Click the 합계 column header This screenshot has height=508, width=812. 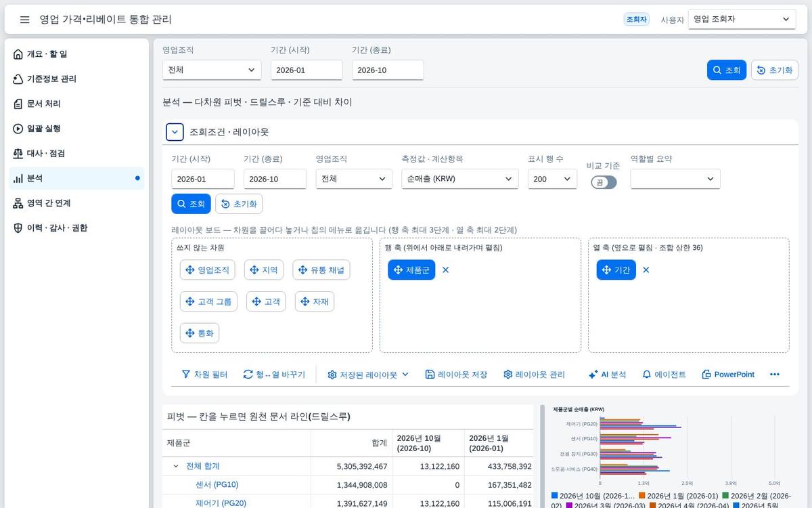pyautogui.click(x=351, y=443)
